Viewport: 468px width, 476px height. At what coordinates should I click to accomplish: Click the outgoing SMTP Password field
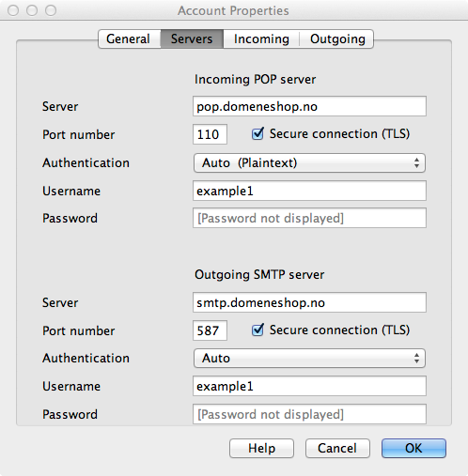point(309,414)
